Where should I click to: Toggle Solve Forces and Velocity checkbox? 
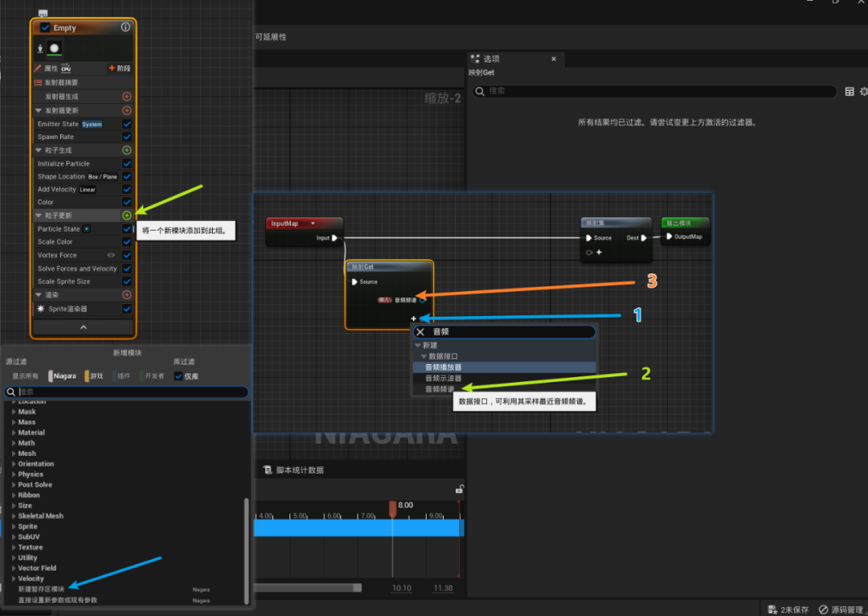(127, 269)
